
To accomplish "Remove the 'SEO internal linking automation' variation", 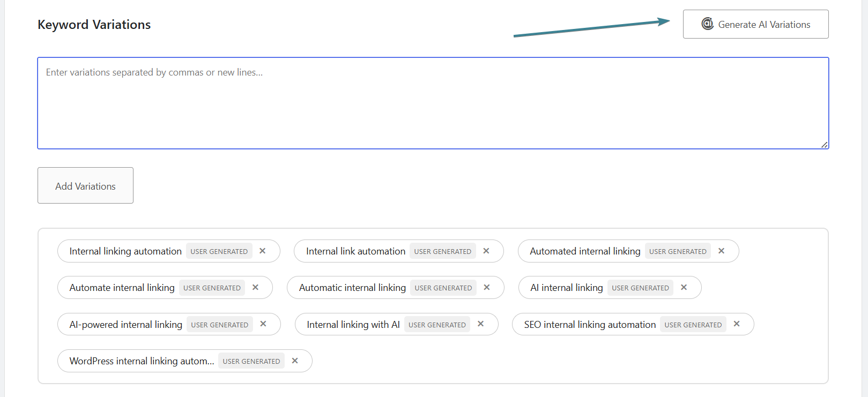I will pyautogui.click(x=737, y=324).
